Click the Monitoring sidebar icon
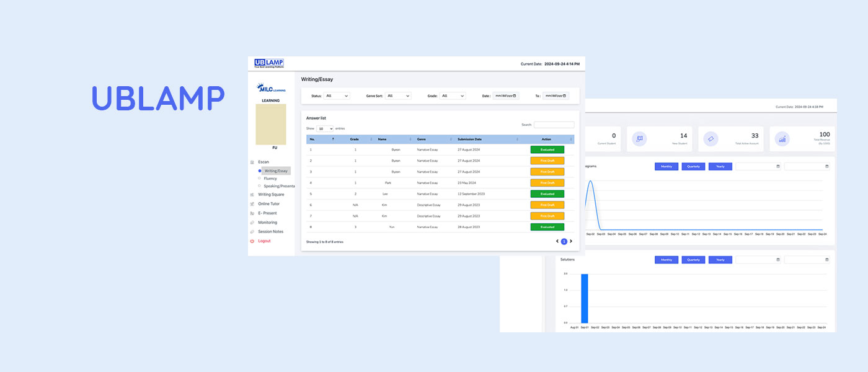The height and width of the screenshot is (372, 868). pos(252,223)
